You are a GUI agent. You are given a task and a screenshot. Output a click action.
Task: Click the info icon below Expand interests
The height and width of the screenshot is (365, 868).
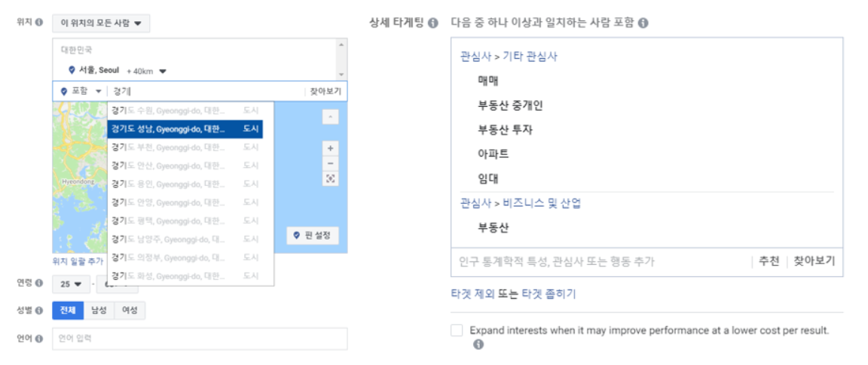point(478,345)
